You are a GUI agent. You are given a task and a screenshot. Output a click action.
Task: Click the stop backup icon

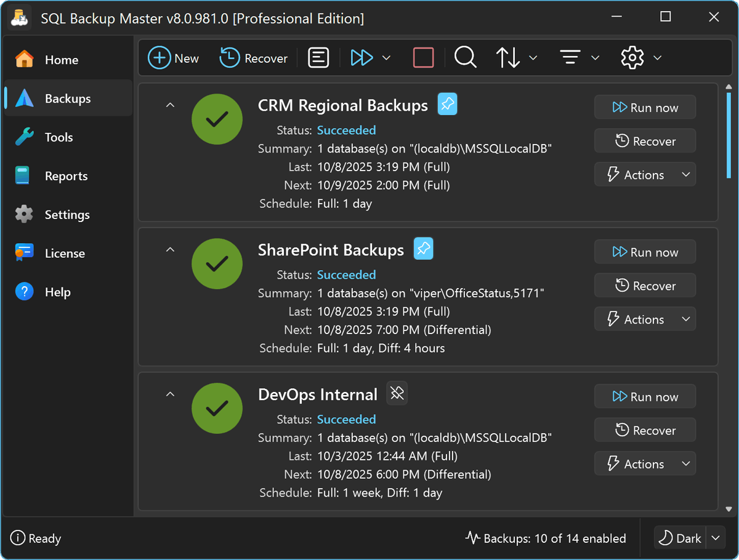pyautogui.click(x=423, y=57)
